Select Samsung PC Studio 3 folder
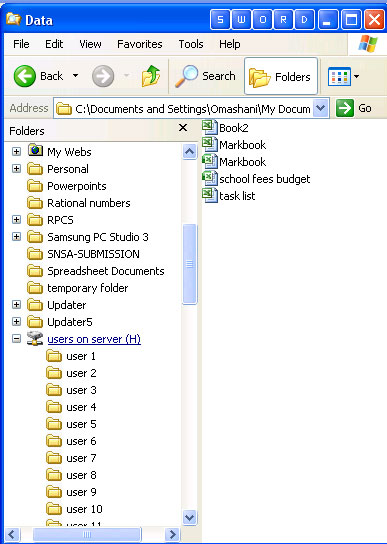This screenshot has width=387, height=544. click(x=98, y=237)
